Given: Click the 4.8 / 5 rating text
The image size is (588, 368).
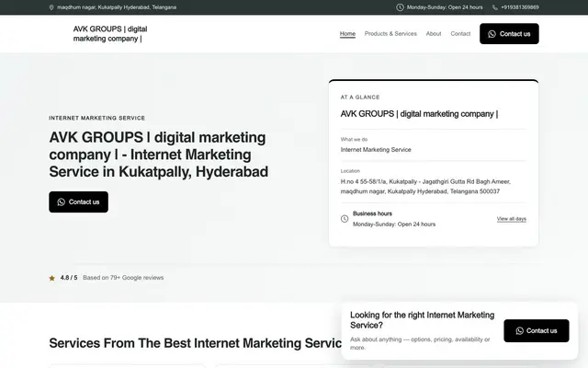Looking at the screenshot, I should tap(69, 278).
